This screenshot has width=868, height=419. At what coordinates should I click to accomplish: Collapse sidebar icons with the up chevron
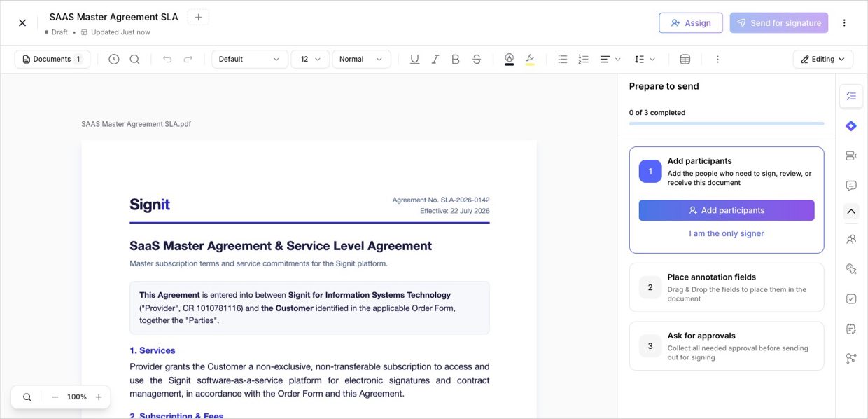(851, 211)
